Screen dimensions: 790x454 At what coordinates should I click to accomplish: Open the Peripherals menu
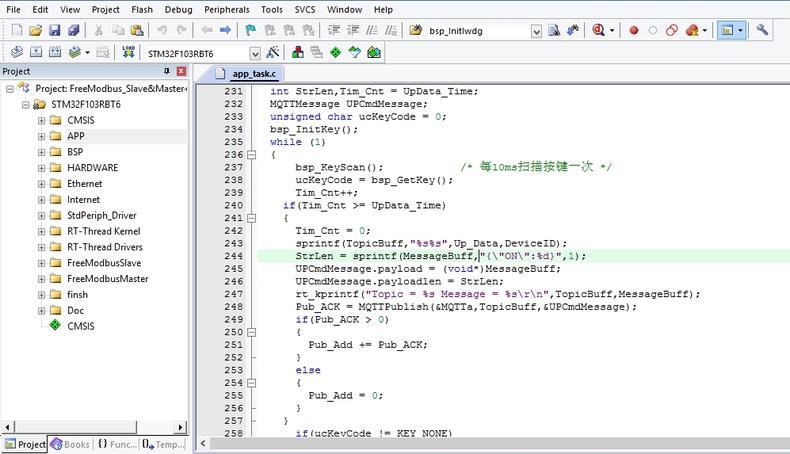point(227,9)
